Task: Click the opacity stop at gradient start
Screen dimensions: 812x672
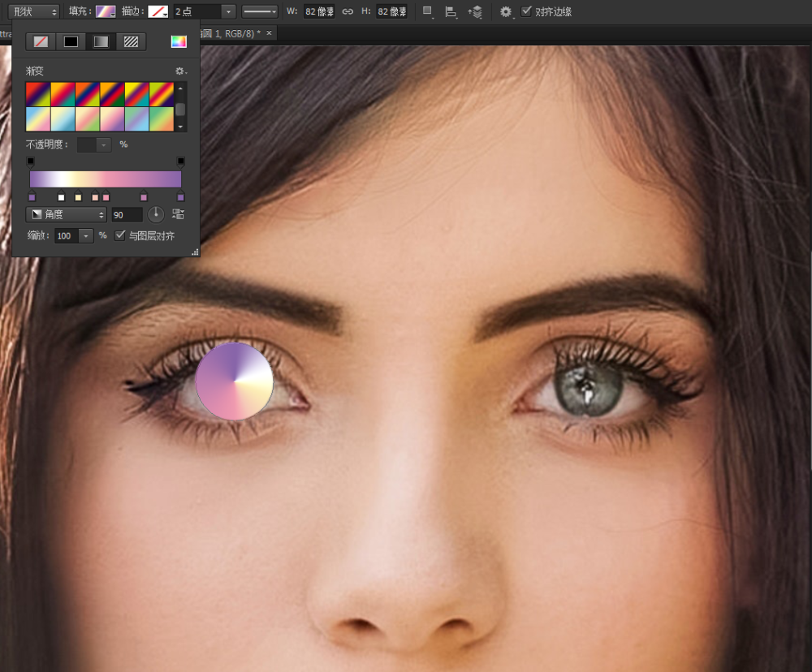Action: coord(31,162)
